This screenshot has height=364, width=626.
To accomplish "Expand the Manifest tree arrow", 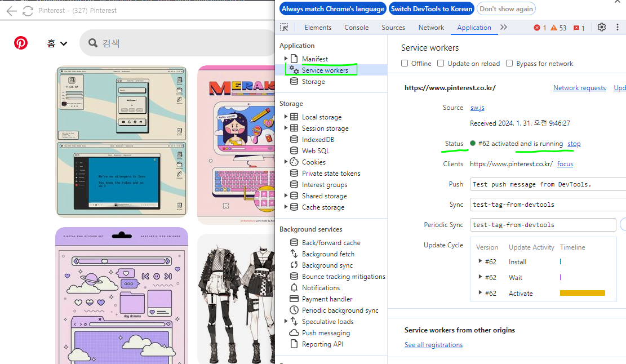I will (x=286, y=59).
